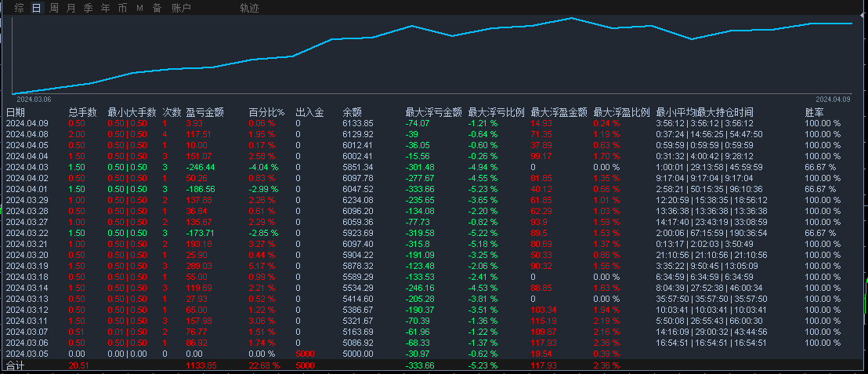Select the 2024.03.12 date row
The height and width of the screenshot is (374, 868).
[27, 310]
